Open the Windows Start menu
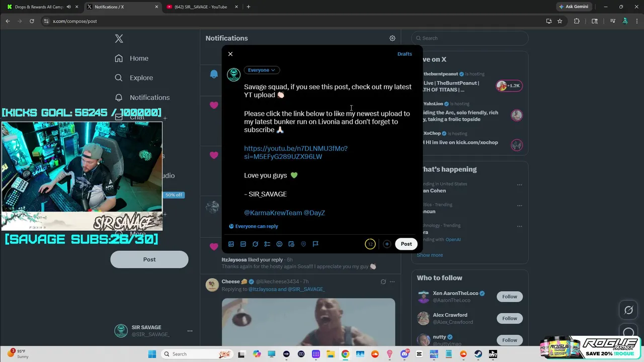The height and width of the screenshot is (362, 644). [152, 354]
